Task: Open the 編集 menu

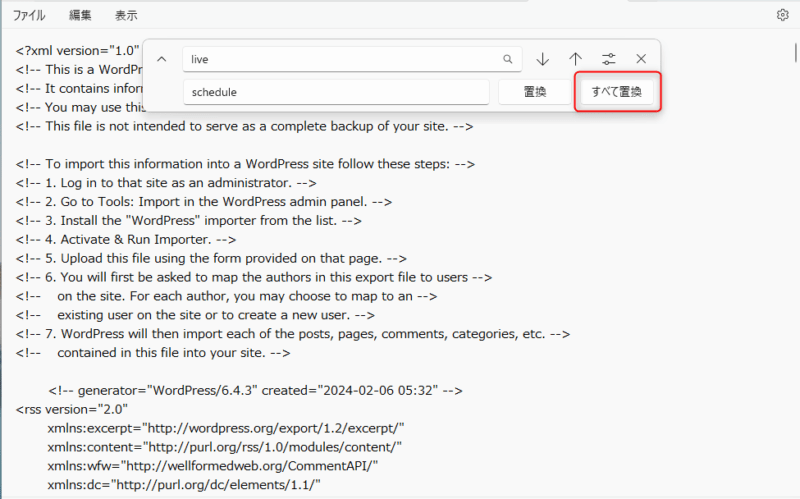Action: (81, 15)
